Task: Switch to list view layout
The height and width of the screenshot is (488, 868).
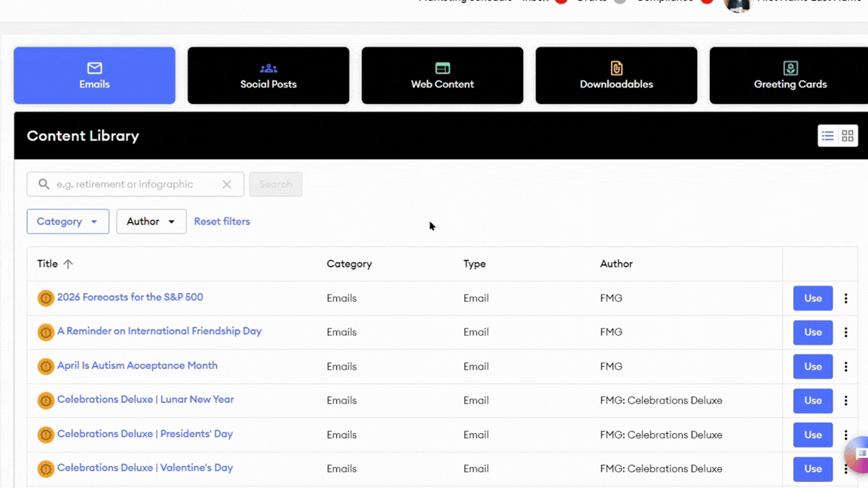Action: [827, 136]
